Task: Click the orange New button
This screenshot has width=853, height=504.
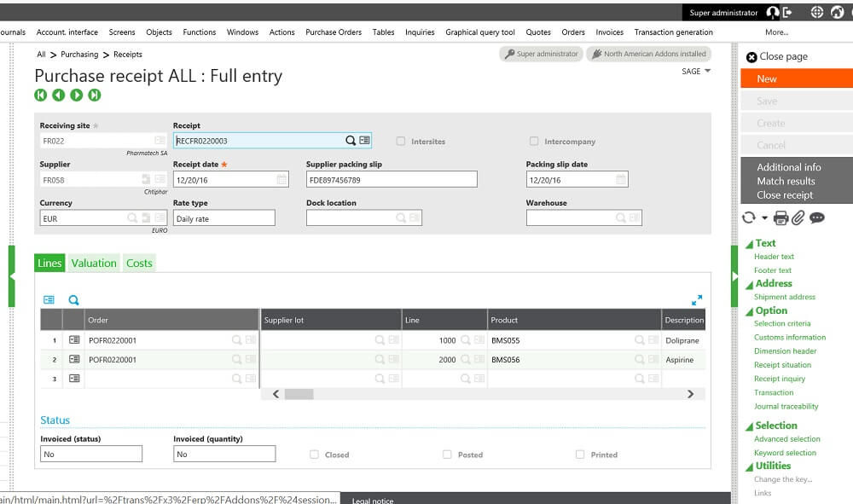Action: [796, 78]
